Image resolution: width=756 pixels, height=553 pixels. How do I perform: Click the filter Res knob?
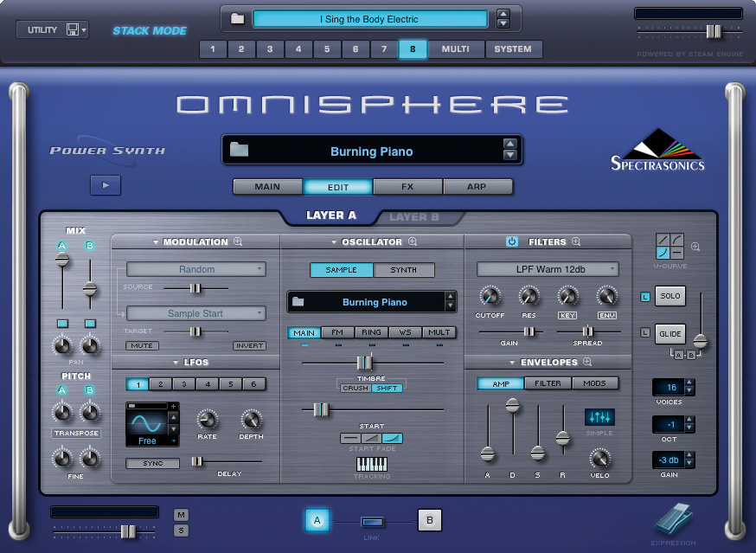[x=529, y=296]
